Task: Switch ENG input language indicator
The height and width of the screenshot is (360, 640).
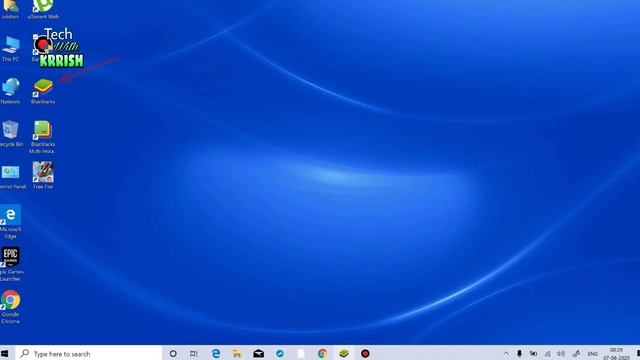Action: (593, 353)
